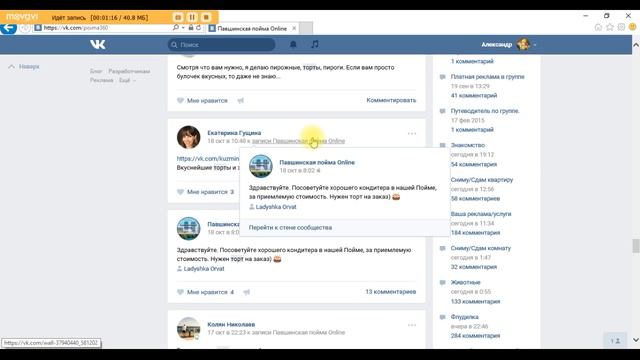This screenshot has width=640, height=360.
Task: Open Екатерина Гущина profile name link
Action: click(234, 133)
